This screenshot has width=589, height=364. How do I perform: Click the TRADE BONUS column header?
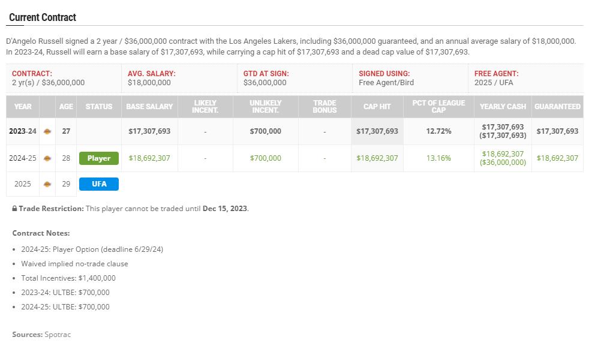coord(324,107)
